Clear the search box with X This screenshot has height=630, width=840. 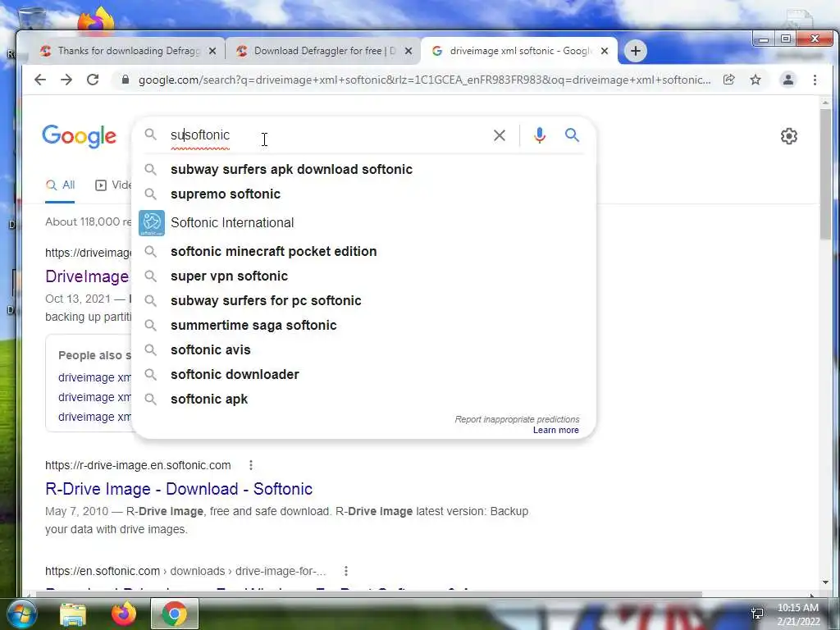tap(500, 135)
